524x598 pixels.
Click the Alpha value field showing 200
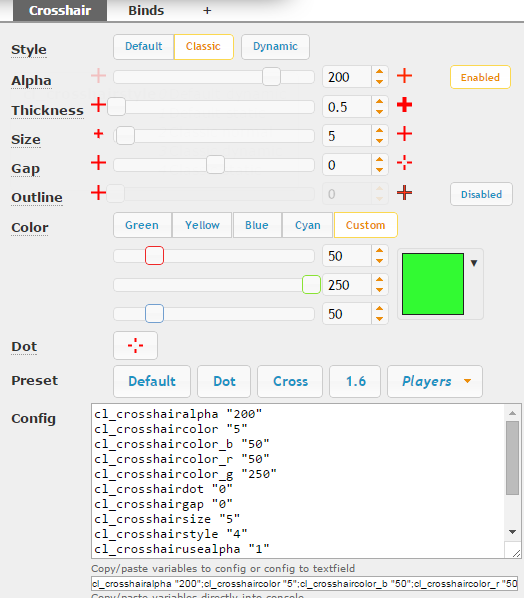tap(347, 77)
